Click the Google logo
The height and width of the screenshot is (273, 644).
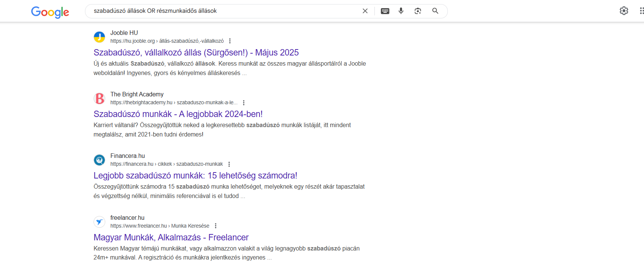tap(50, 12)
